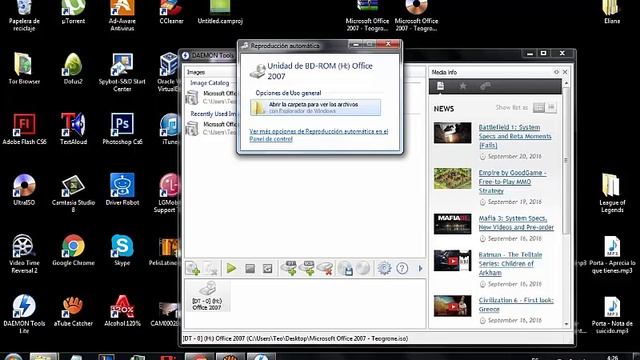Pin the Media Info panel
This screenshot has height=360, width=640.
[x=556, y=72]
